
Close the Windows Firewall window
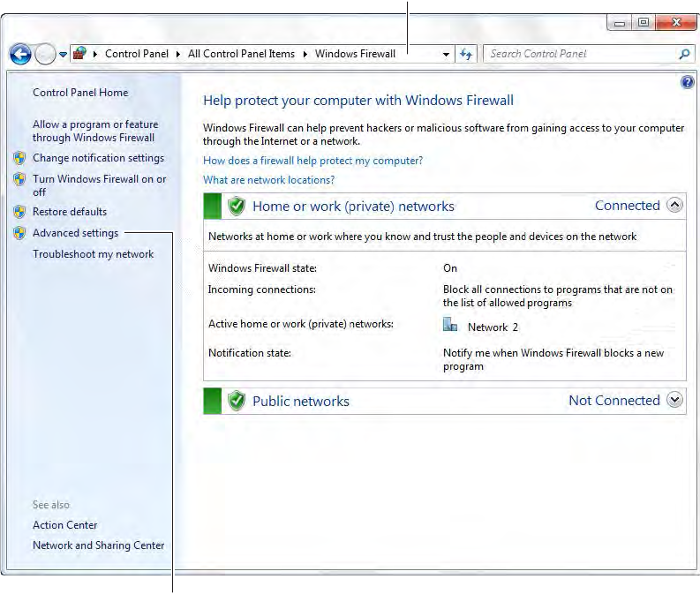(x=676, y=22)
